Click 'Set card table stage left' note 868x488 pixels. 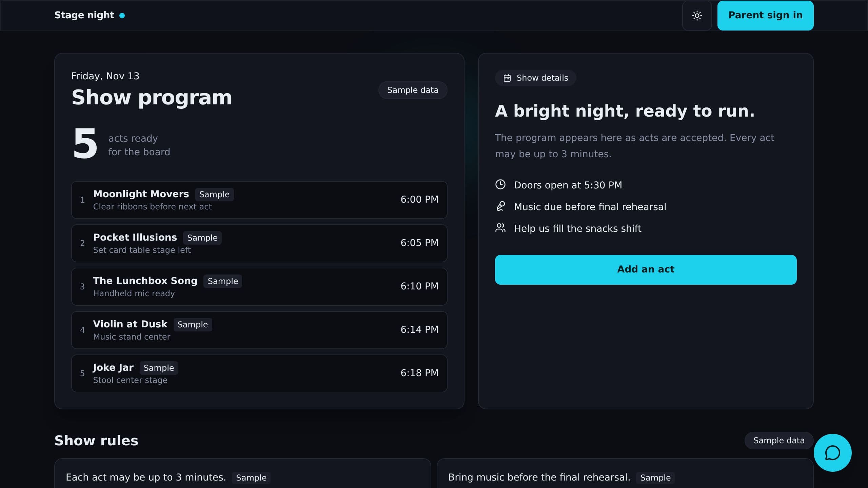tap(142, 250)
